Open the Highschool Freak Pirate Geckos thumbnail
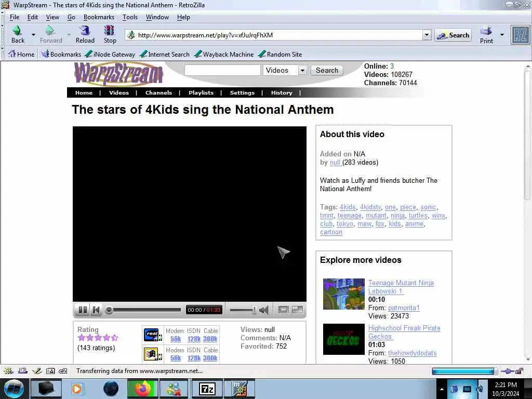 343,339
